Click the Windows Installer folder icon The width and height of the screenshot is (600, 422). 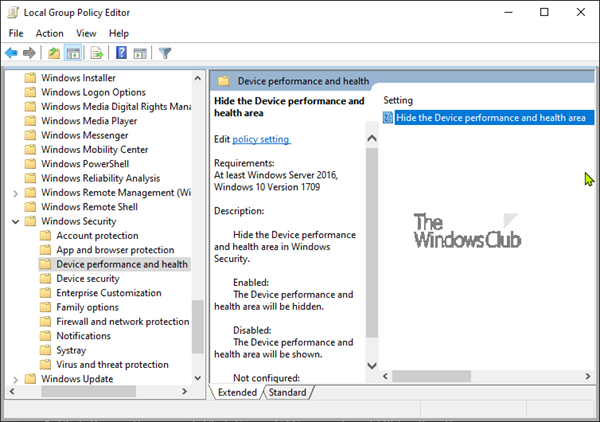pos(30,78)
